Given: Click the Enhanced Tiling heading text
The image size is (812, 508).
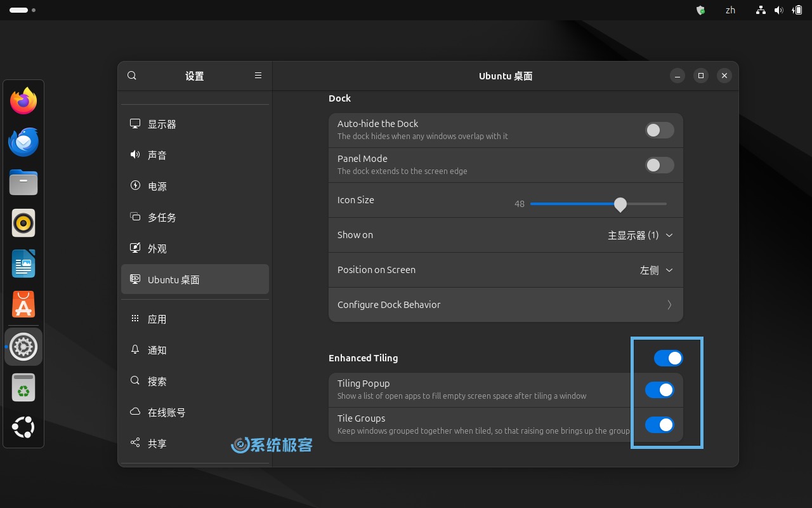Looking at the screenshot, I should coord(363,358).
